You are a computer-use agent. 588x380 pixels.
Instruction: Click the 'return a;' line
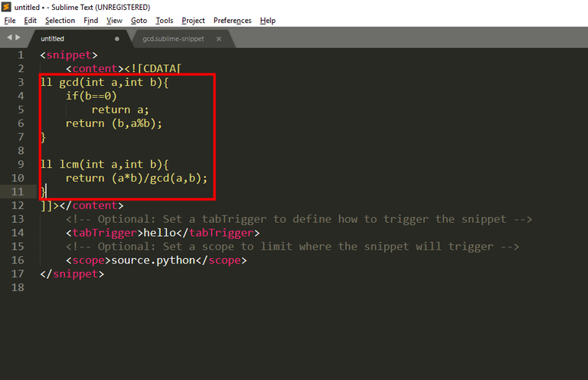[x=120, y=110]
